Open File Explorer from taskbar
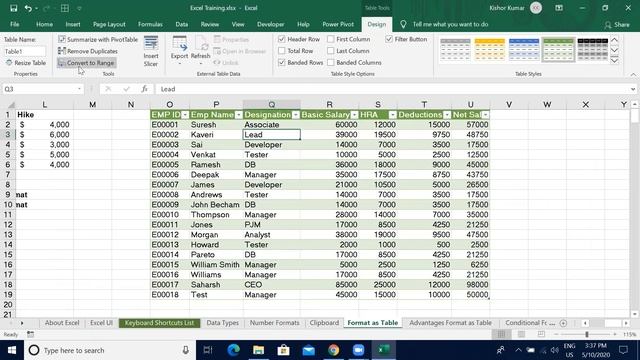 (258, 350)
